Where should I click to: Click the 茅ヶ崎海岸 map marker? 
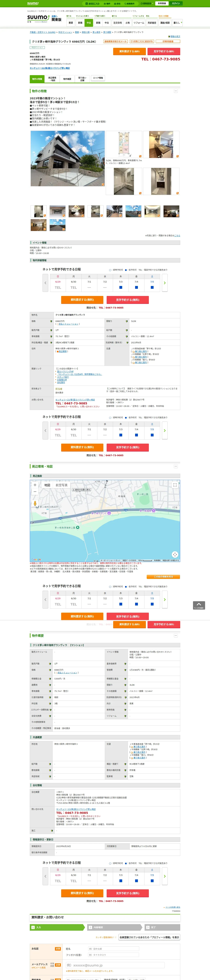154,511
